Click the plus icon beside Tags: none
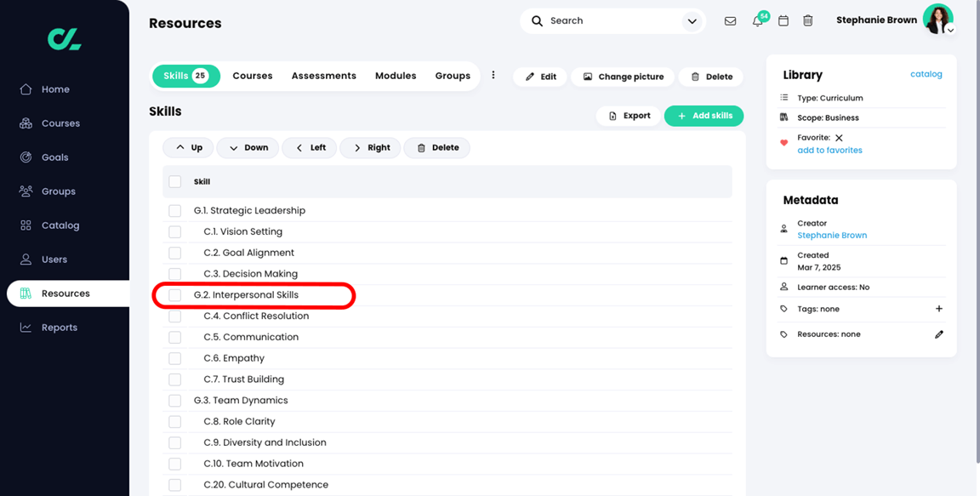Screen dimensions: 980x496 coord(938,309)
